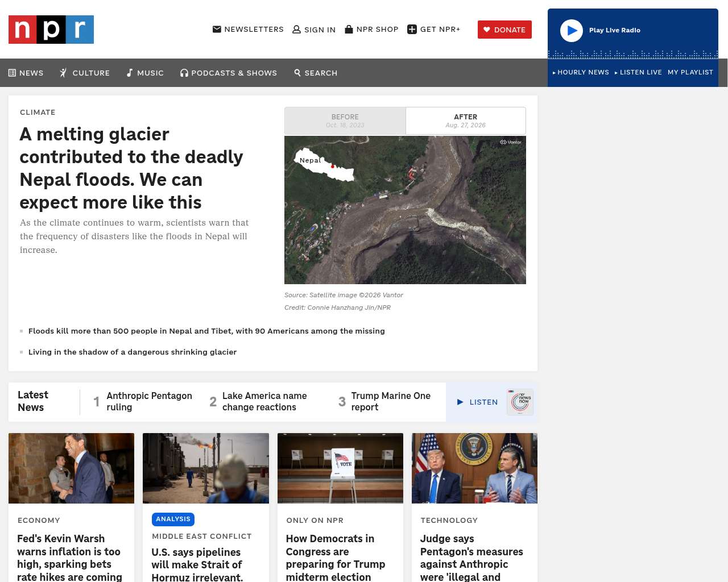Read the Judge Pentagon Anthropic headline
The width and height of the screenshot is (728, 582).
pyautogui.click(x=471, y=557)
